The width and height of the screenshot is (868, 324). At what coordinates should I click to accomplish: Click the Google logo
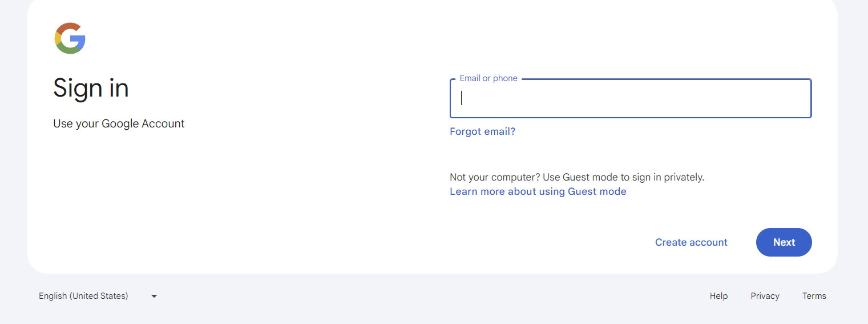tap(70, 38)
